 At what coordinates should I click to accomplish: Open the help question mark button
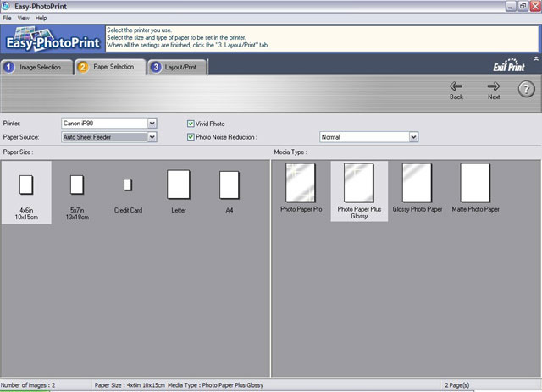tap(526, 89)
